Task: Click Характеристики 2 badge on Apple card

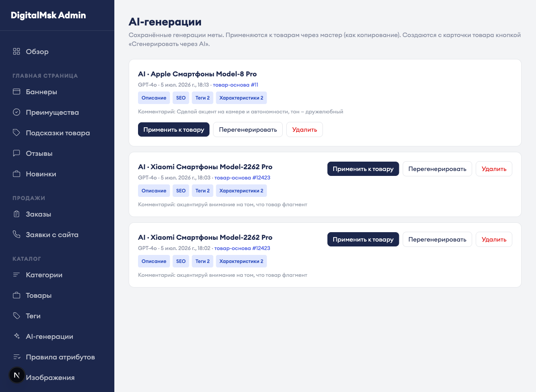Action: [x=242, y=98]
